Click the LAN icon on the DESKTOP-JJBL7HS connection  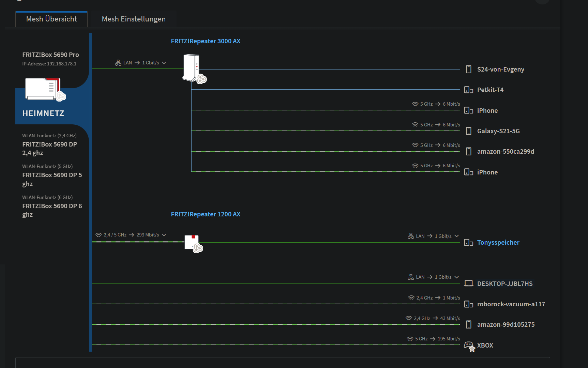[x=411, y=277]
